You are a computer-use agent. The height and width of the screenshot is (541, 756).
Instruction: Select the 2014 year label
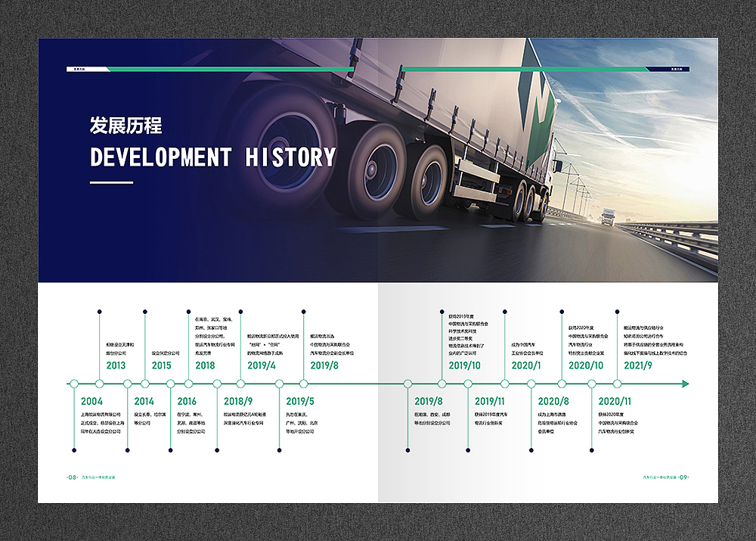coord(144,401)
